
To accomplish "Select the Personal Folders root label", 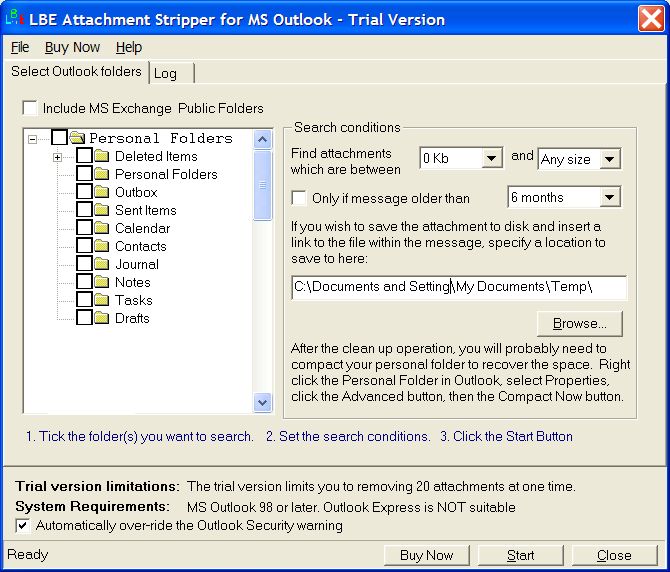I will tap(161, 138).
